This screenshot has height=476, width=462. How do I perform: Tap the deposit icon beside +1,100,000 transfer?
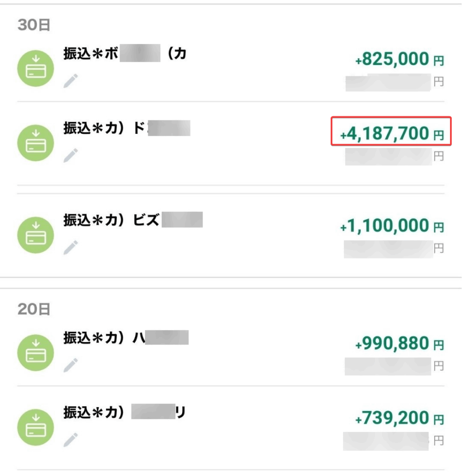[x=35, y=235]
